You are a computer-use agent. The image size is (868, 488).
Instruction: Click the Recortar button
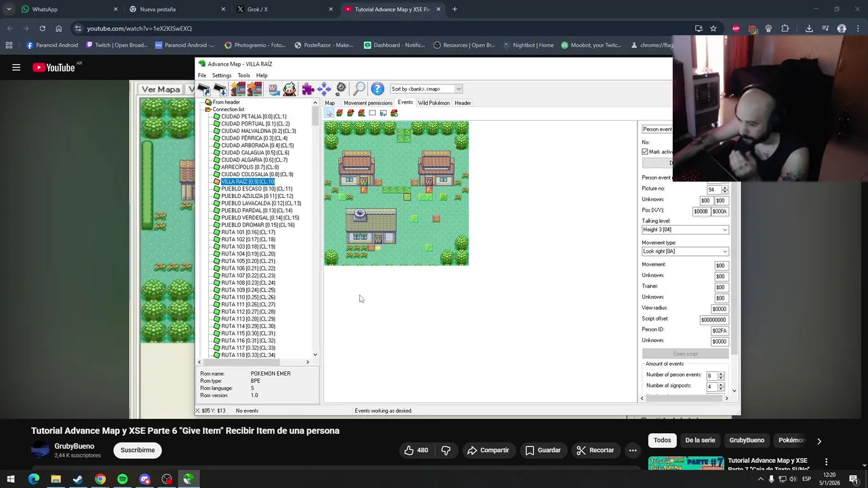[x=595, y=450]
